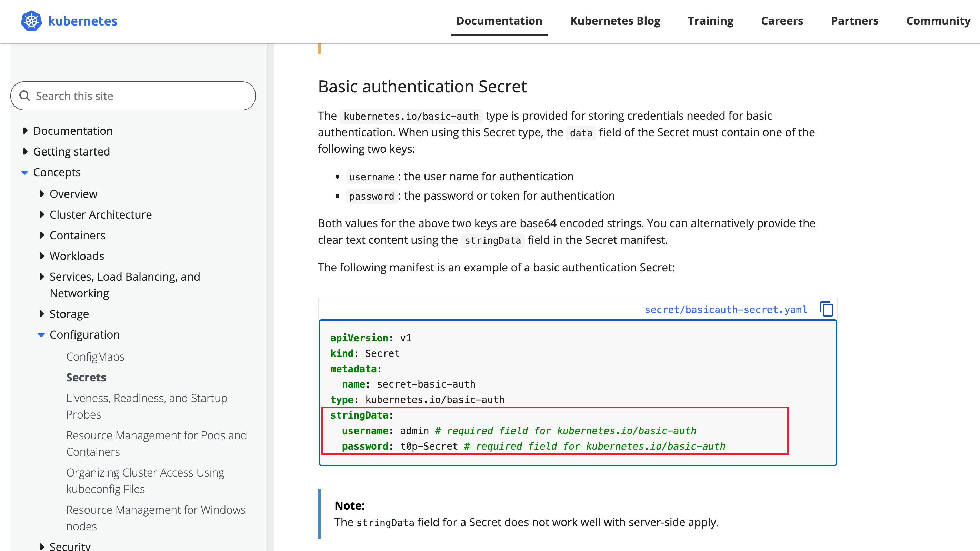Expand the Security section arrow

41,547
